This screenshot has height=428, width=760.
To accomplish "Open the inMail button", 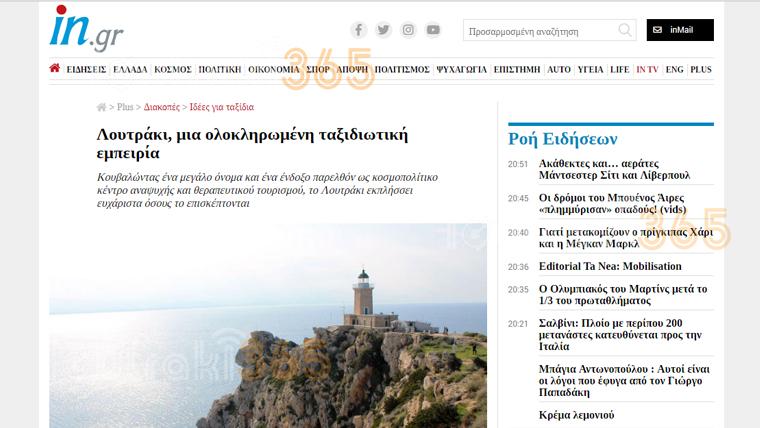I will (x=680, y=31).
